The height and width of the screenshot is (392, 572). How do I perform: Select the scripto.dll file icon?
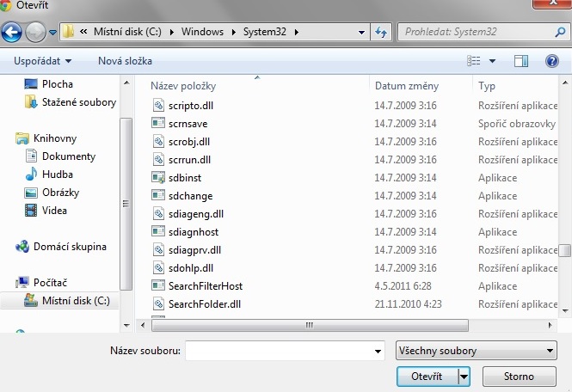point(158,105)
